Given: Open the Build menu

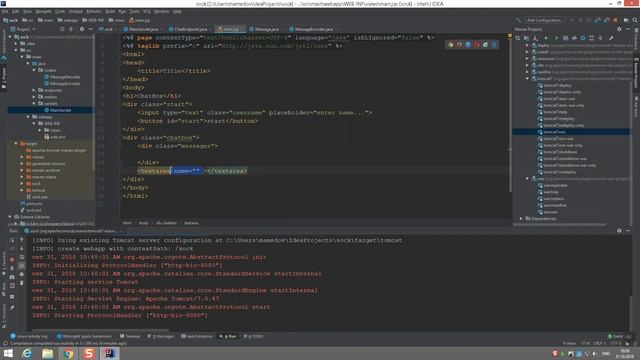Looking at the screenshot, I should 110,11.
